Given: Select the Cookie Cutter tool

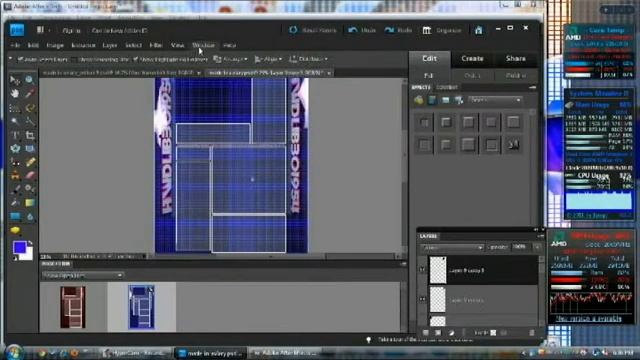Looking at the screenshot, I should coord(15,149).
